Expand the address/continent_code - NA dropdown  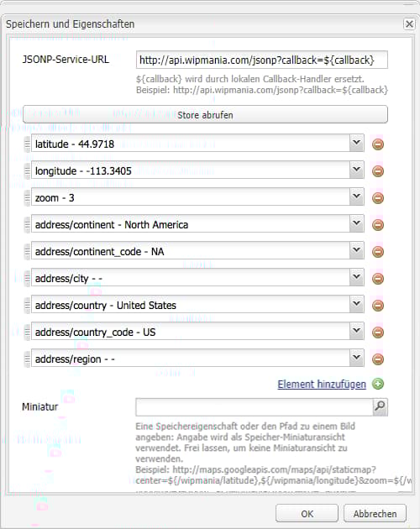click(x=356, y=251)
